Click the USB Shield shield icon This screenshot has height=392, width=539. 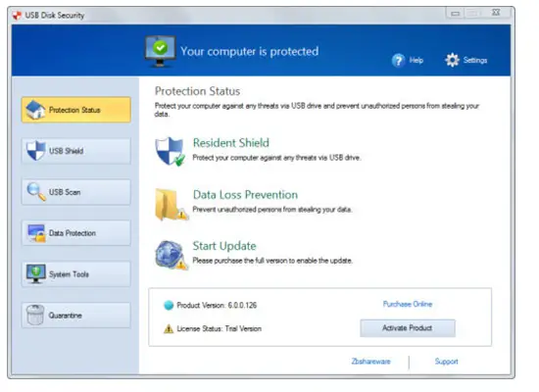point(36,150)
